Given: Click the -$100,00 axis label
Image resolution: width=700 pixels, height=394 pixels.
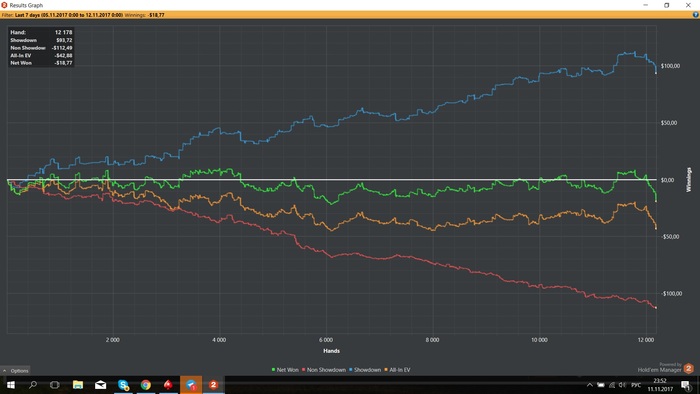Looking at the screenshot, I should [671, 294].
